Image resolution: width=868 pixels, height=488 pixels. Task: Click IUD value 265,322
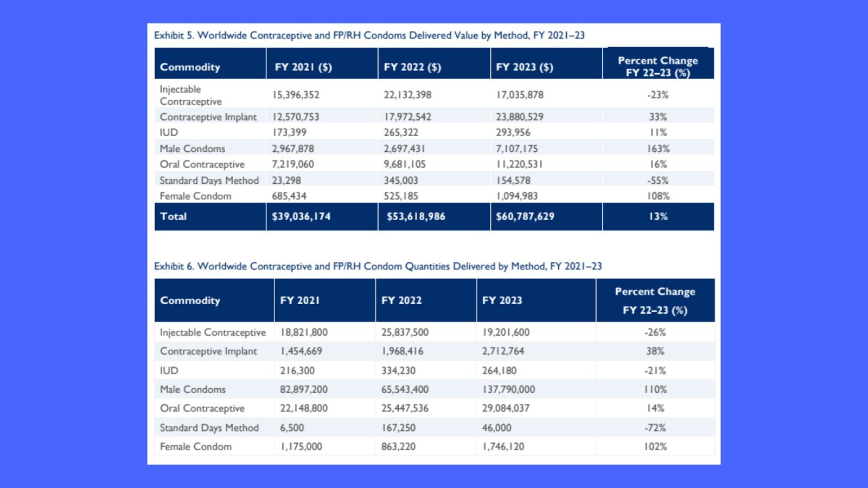tap(401, 132)
